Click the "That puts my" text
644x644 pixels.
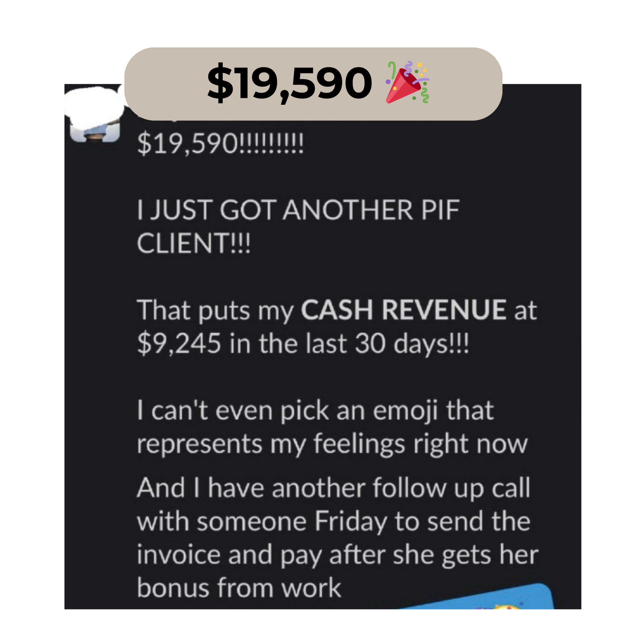pyautogui.click(x=215, y=310)
